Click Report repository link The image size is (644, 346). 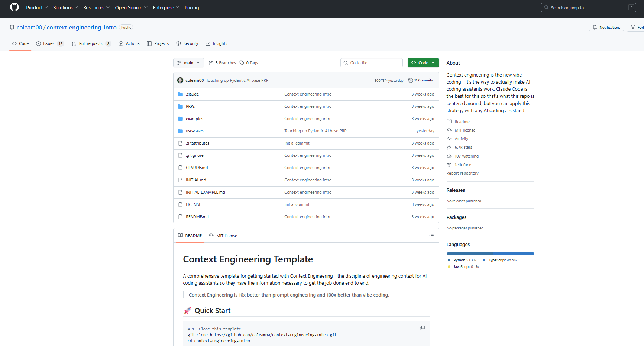tap(462, 173)
